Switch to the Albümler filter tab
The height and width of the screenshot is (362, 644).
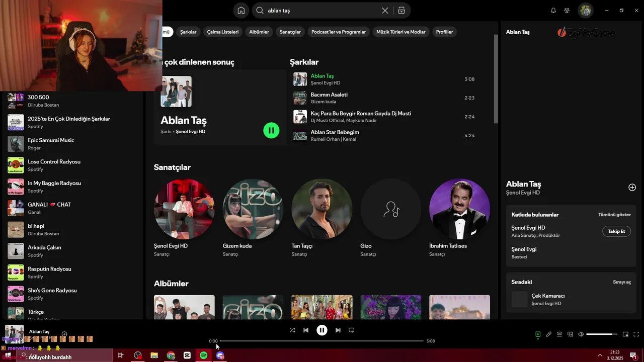[259, 32]
